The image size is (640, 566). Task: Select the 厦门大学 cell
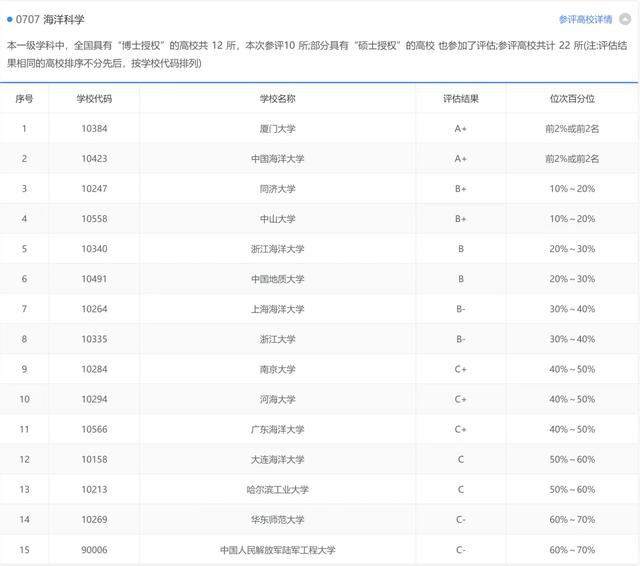278,129
